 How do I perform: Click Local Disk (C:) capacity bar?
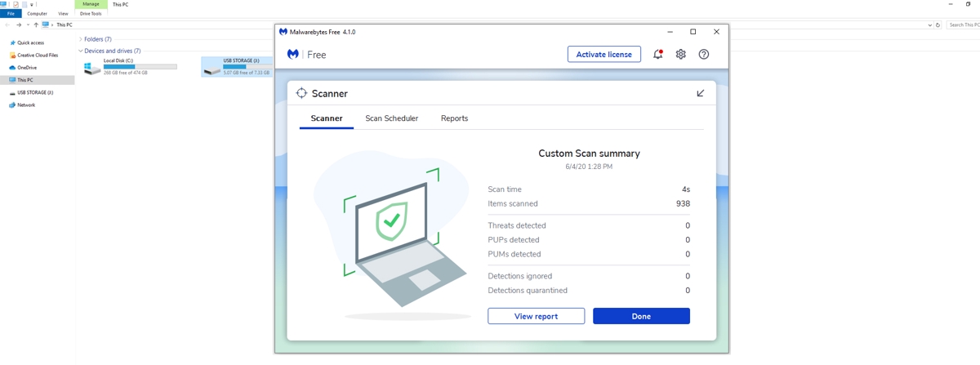pyautogui.click(x=140, y=66)
